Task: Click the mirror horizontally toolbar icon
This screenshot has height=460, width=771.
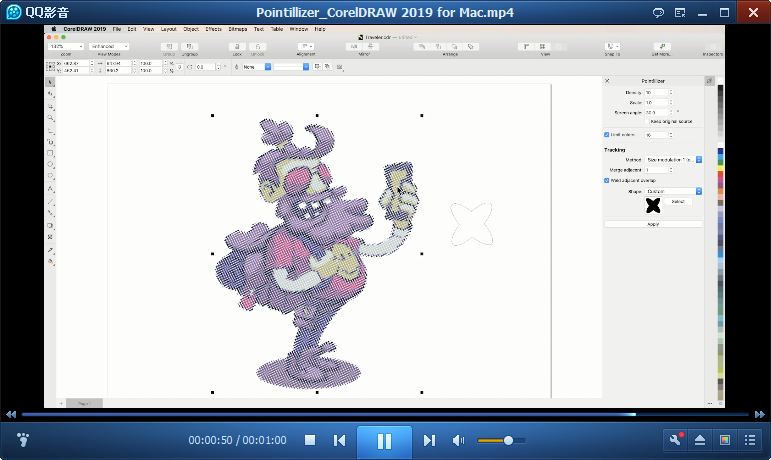Action: 354,46
